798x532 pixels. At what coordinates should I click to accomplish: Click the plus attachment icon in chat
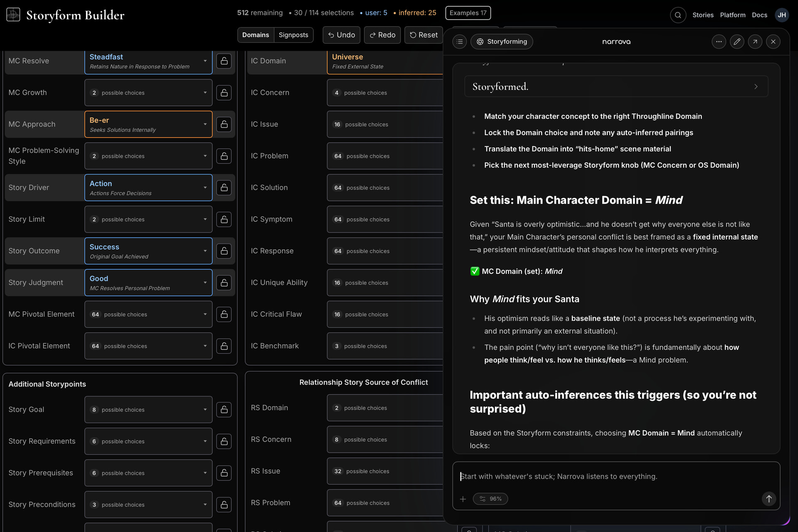pos(463,499)
